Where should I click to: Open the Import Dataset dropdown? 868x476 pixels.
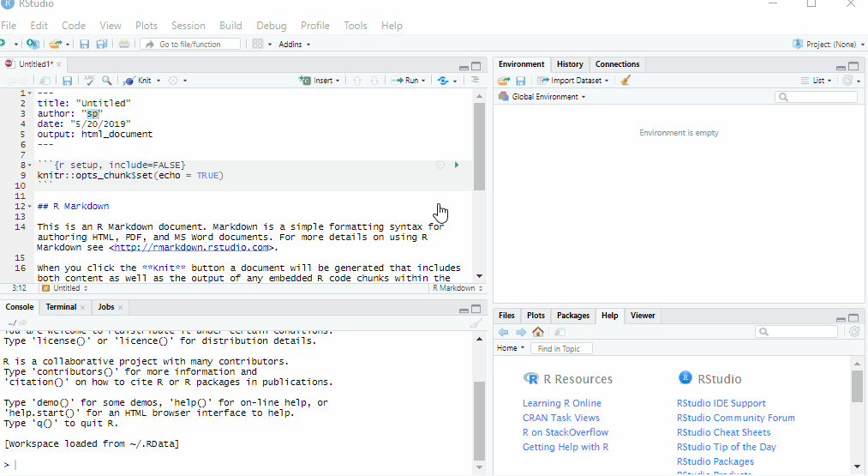point(573,81)
